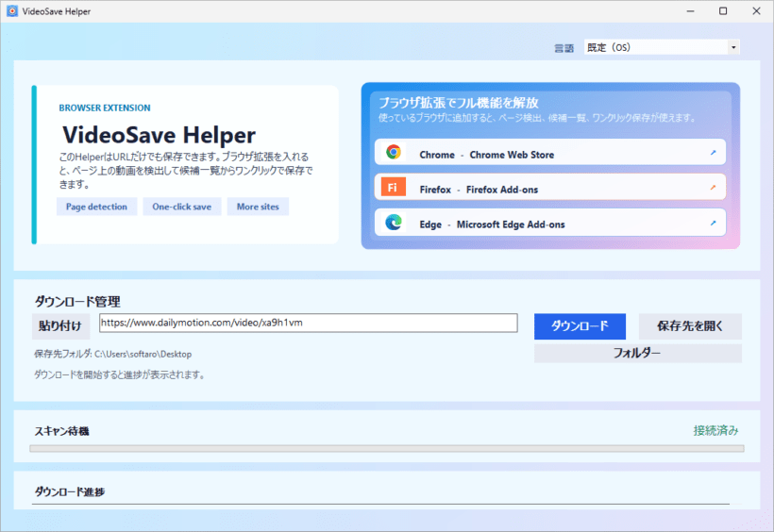Open the 言語 language dropdown
774x532 pixels.
click(x=662, y=47)
